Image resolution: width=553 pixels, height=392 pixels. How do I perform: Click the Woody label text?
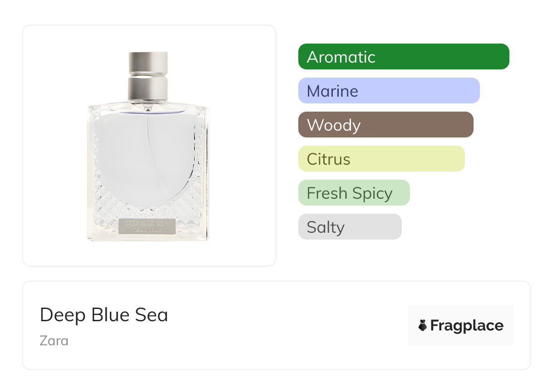coord(334,125)
